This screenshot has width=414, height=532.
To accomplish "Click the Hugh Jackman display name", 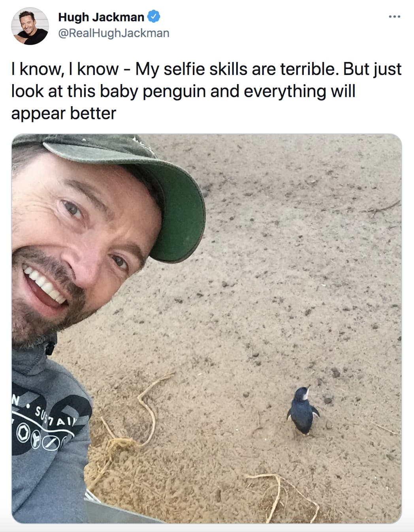I will point(101,17).
